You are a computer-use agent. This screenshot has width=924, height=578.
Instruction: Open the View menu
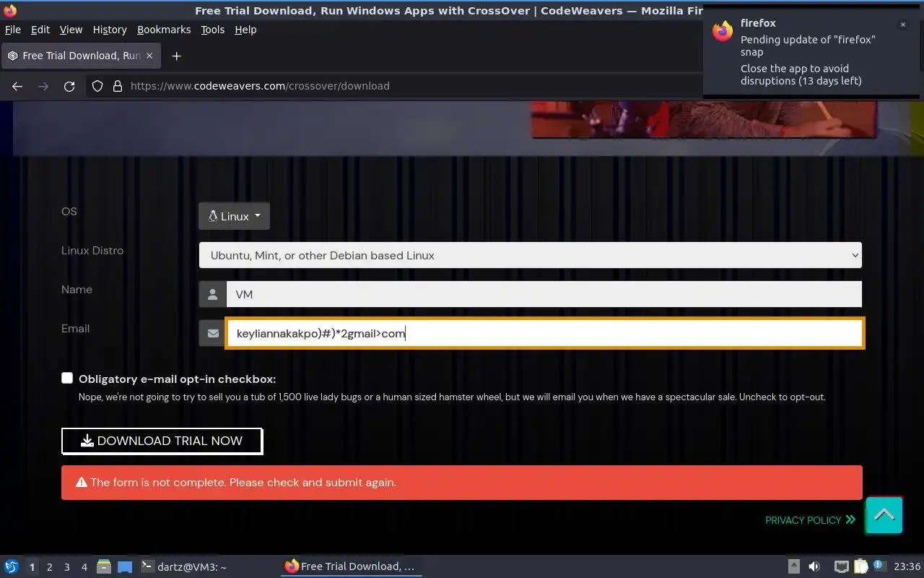coord(71,30)
